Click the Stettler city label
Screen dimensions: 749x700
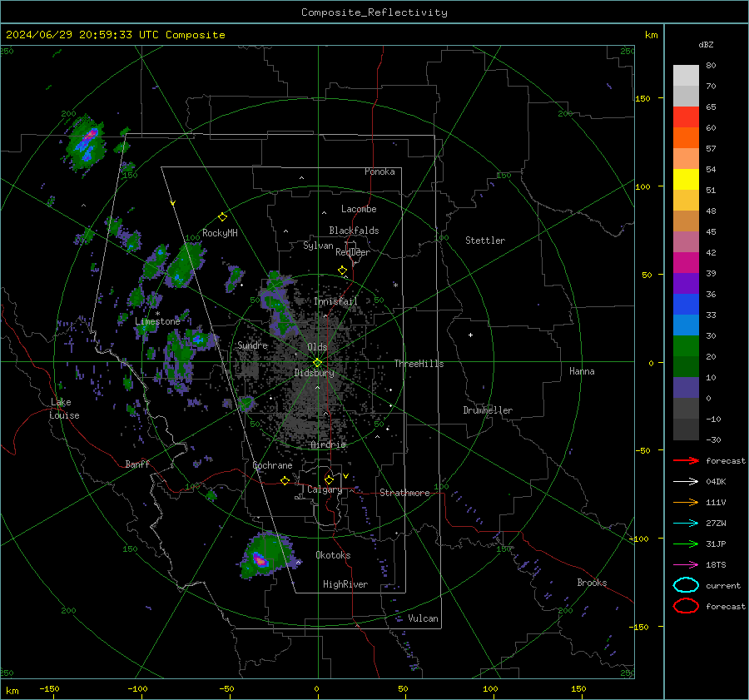(485, 241)
